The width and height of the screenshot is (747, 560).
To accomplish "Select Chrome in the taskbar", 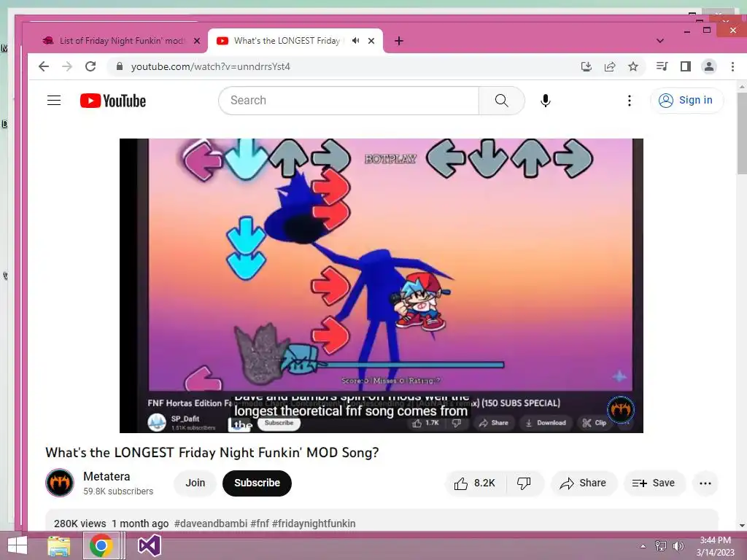I will click(101, 545).
